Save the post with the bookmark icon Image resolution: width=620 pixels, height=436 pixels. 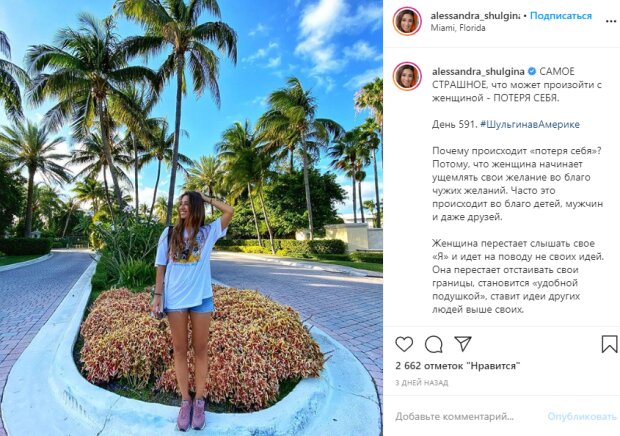609,344
